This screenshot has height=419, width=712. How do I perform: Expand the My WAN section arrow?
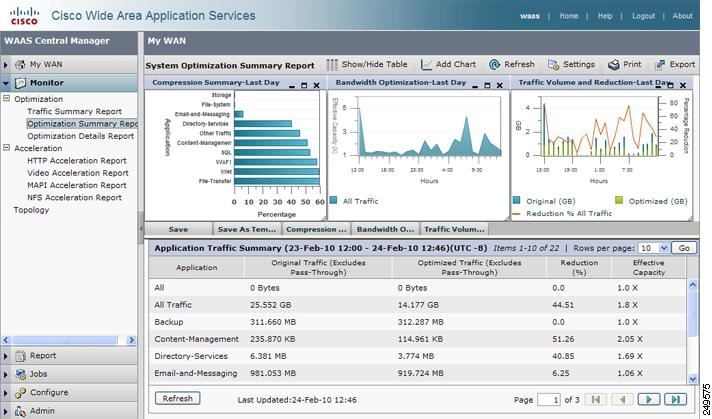tap(5, 65)
